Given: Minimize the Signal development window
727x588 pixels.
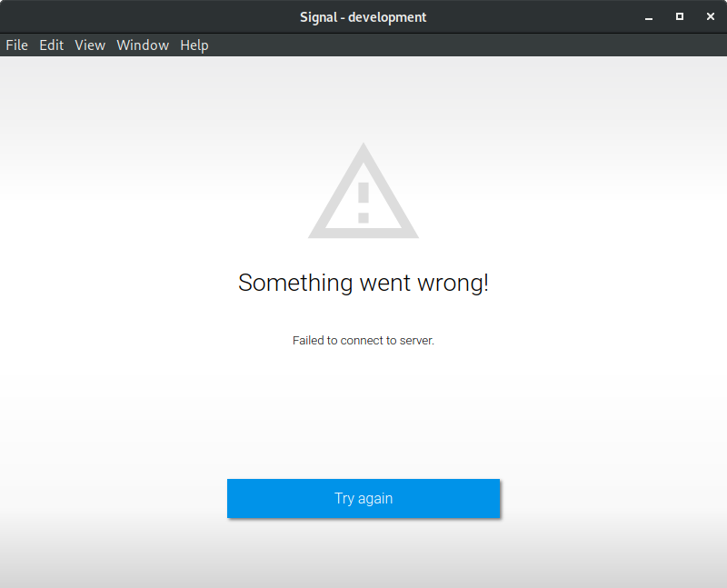Looking at the screenshot, I should (x=649, y=17).
